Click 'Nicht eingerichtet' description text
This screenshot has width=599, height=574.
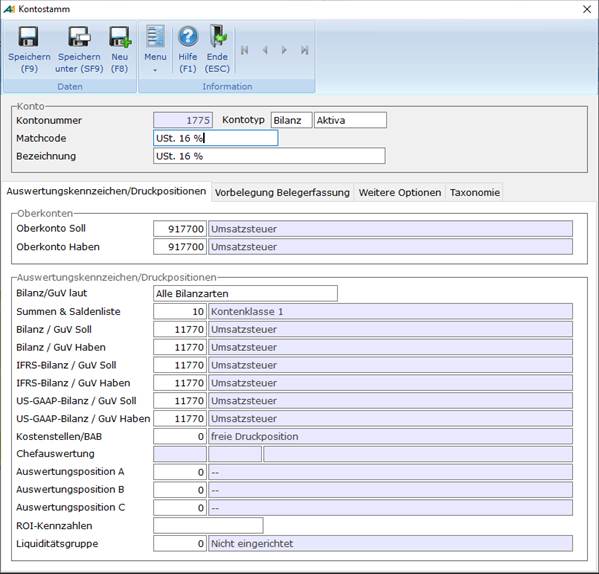[252, 543]
